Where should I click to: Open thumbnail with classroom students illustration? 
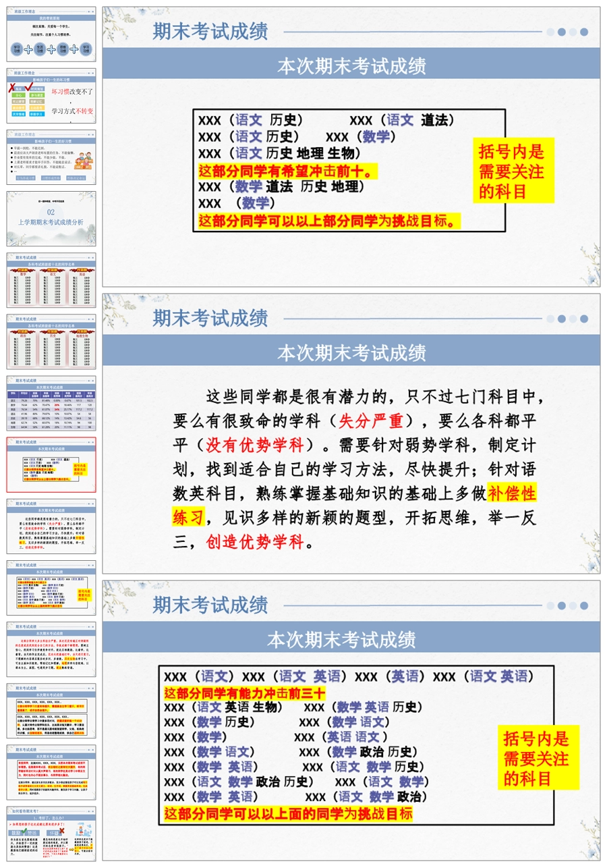(51, 157)
